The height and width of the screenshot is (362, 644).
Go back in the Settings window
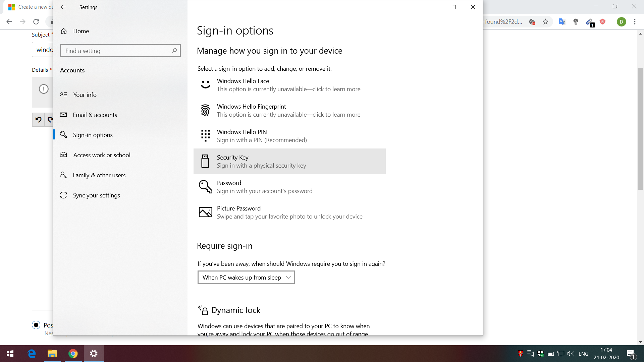pos(63,7)
